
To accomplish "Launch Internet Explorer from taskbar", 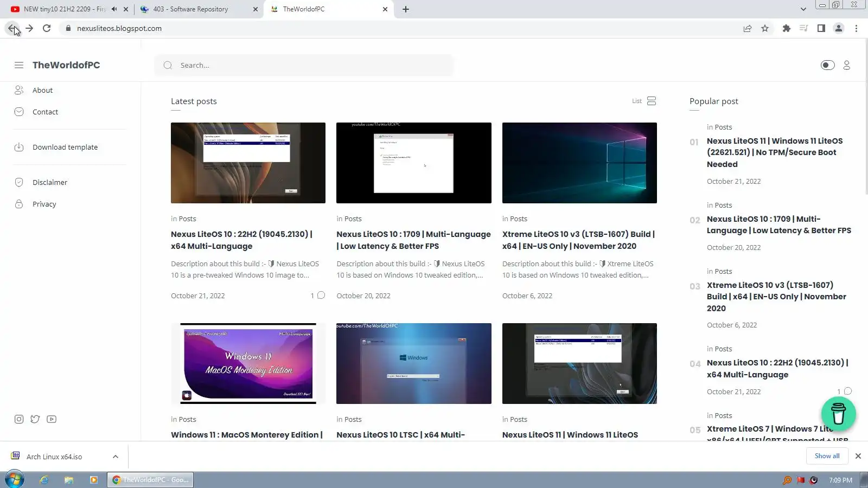I will pyautogui.click(x=44, y=480).
